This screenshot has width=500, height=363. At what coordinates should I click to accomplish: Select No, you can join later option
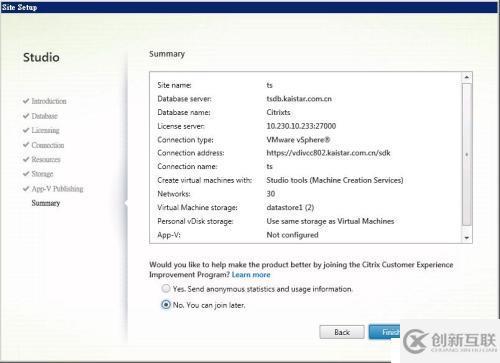(166, 305)
